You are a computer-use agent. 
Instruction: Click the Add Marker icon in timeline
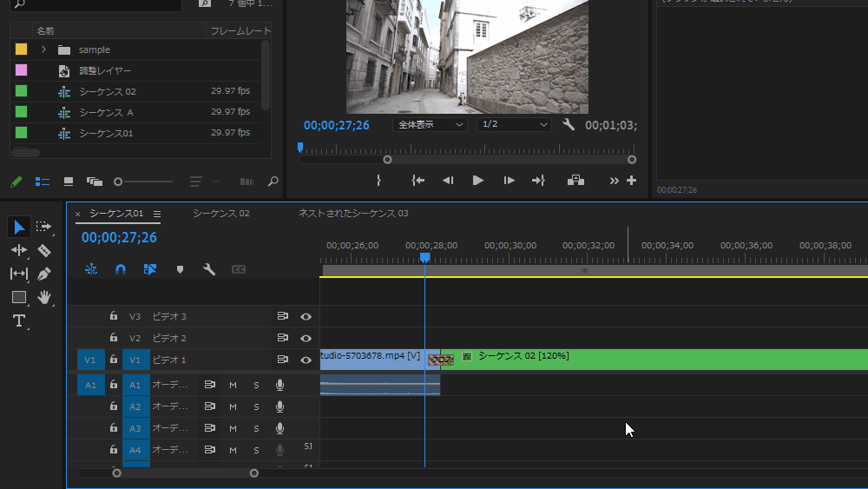tap(180, 269)
